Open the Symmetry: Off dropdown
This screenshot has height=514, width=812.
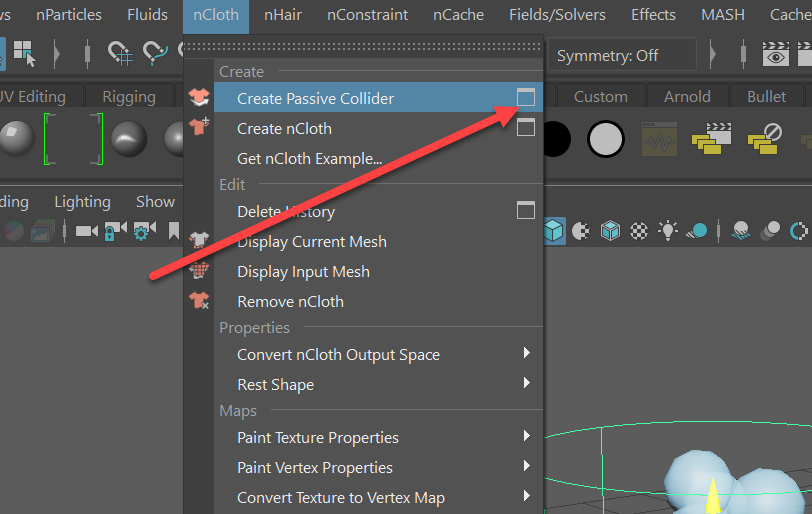pos(622,55)
